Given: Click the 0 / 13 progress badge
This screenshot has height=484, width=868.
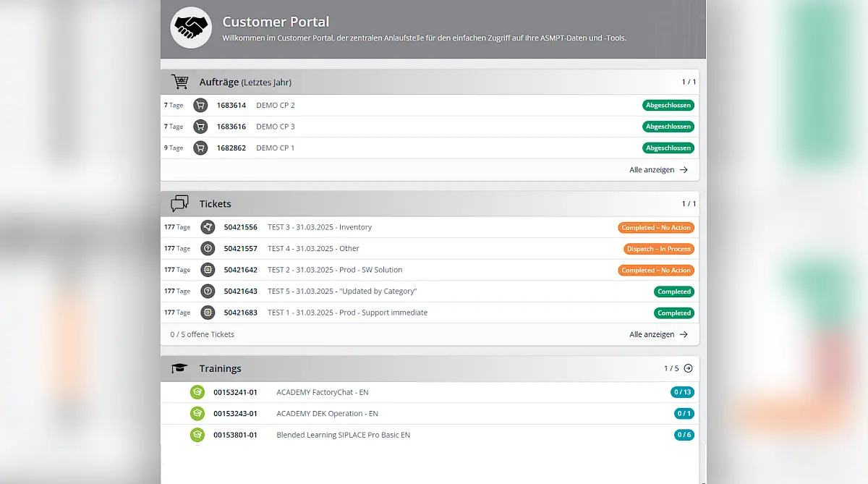Looking at the screenshot, I should (681, 393).
